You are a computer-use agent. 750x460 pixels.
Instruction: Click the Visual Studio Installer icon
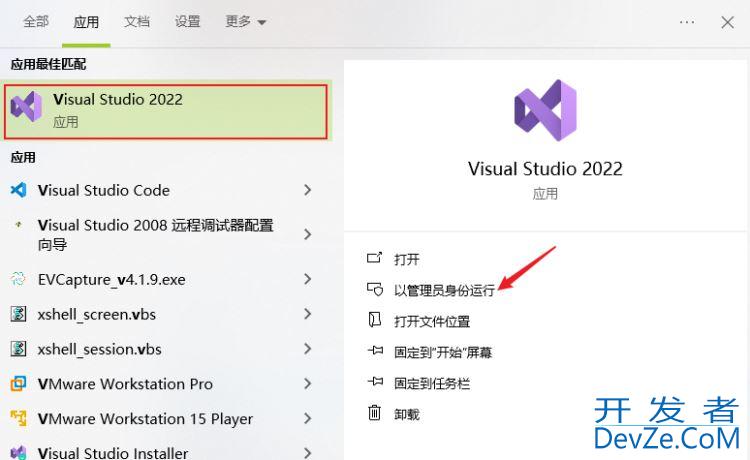click(18, 453)
